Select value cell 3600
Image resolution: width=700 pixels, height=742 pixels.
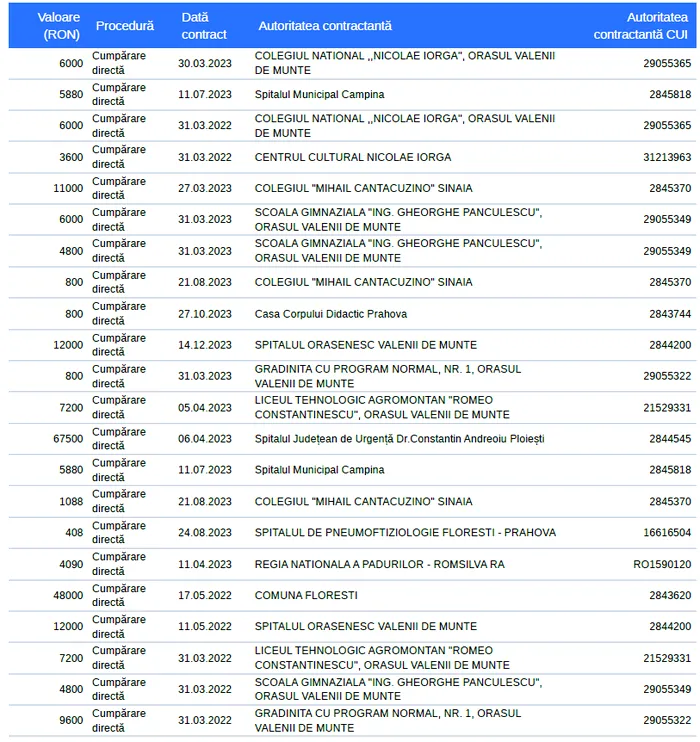[71, 157]
